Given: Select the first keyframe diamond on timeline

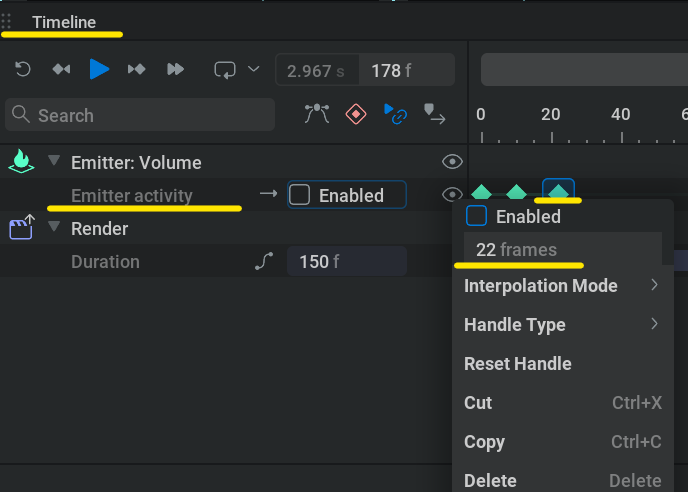Looking at the screenshot, I should [481, 192].
